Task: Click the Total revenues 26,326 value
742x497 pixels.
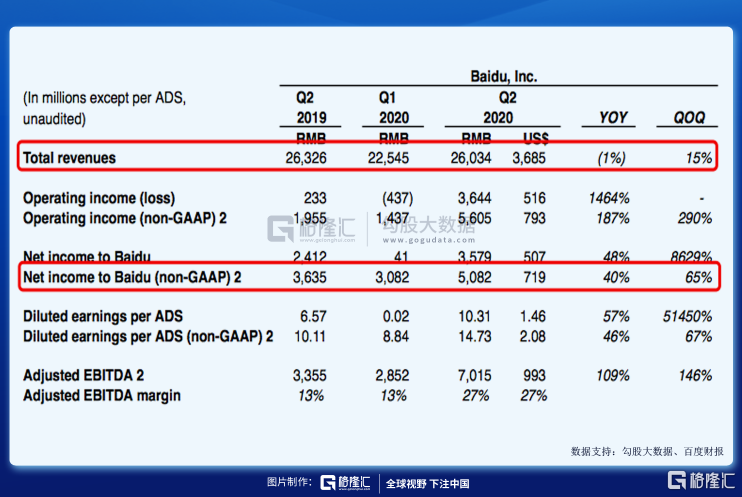Action: click(x=306, y=158)
